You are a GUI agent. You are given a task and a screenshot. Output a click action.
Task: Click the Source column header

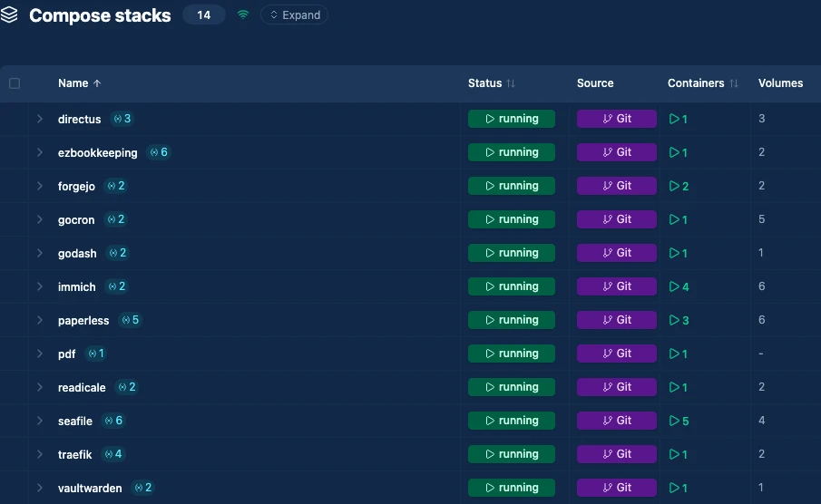[x=595, y=83]
